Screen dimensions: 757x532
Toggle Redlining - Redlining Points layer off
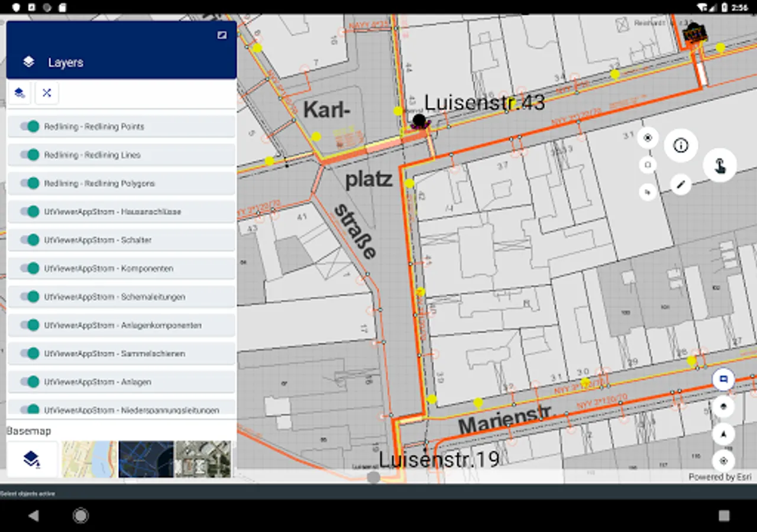pyautogui.click(x=29, y=126)
